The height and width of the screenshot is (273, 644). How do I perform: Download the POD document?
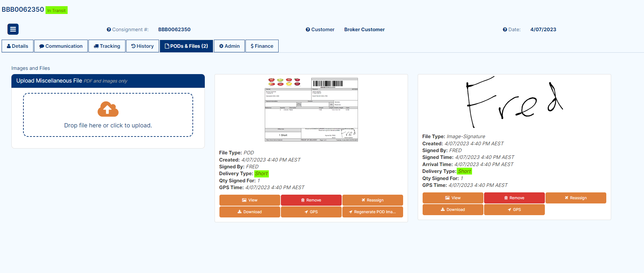[249, 212]
